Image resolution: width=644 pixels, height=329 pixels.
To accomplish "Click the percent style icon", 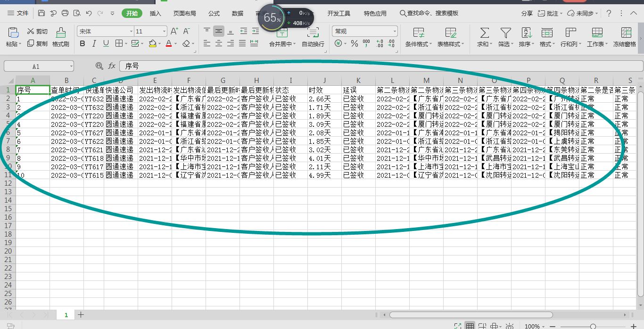I will click(354, 44).
